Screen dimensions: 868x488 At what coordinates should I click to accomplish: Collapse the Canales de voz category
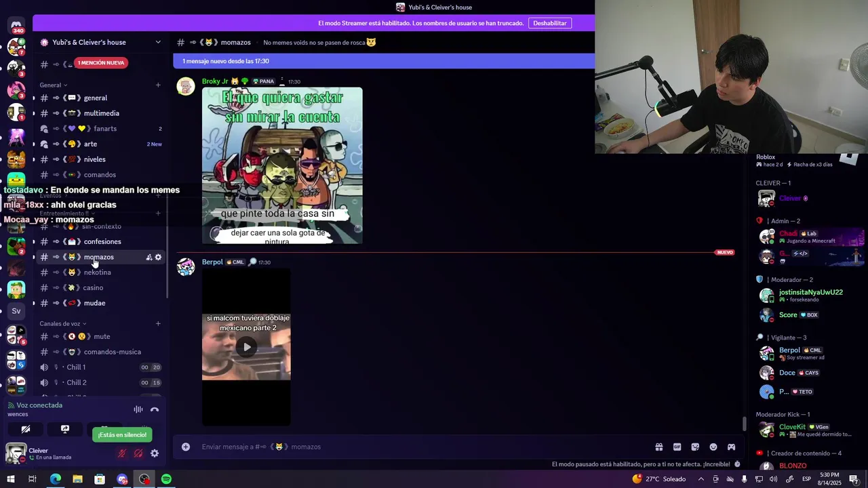coord(63,323)
